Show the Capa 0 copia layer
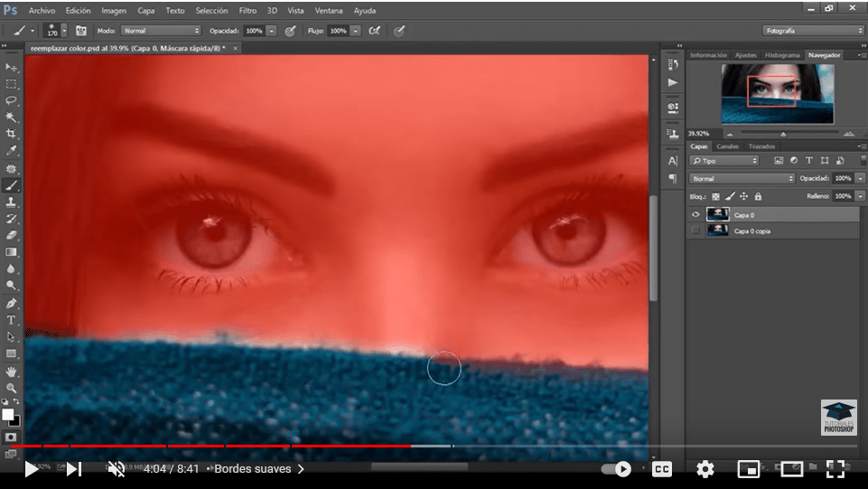 tap(695, 231)
